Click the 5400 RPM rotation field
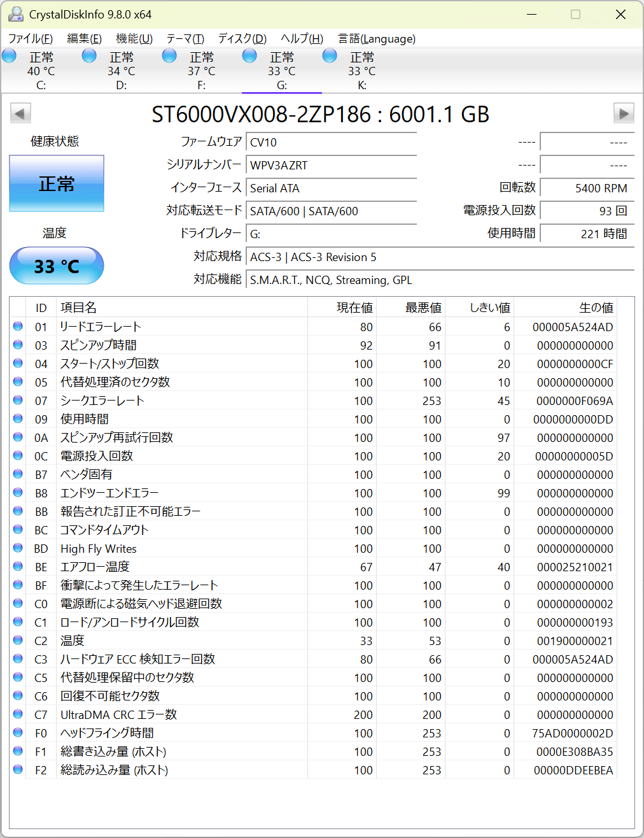Viewport: 644px width, 838px height. click(587, 188)
